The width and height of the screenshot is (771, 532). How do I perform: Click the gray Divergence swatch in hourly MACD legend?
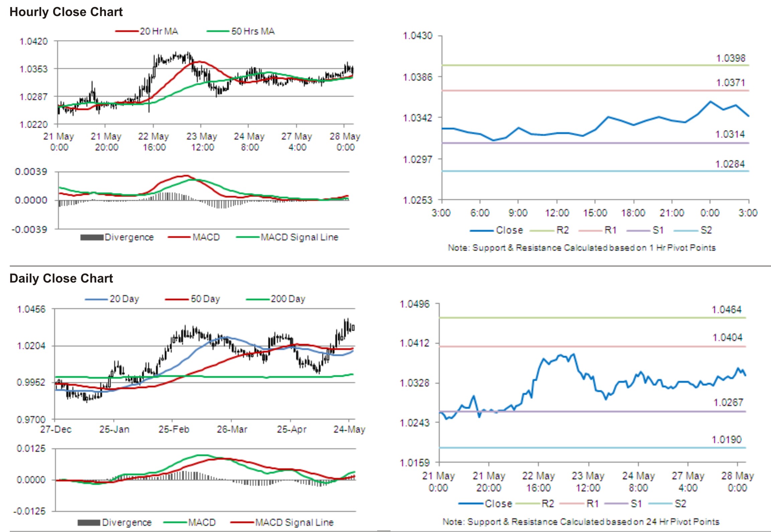coord(92,237)
